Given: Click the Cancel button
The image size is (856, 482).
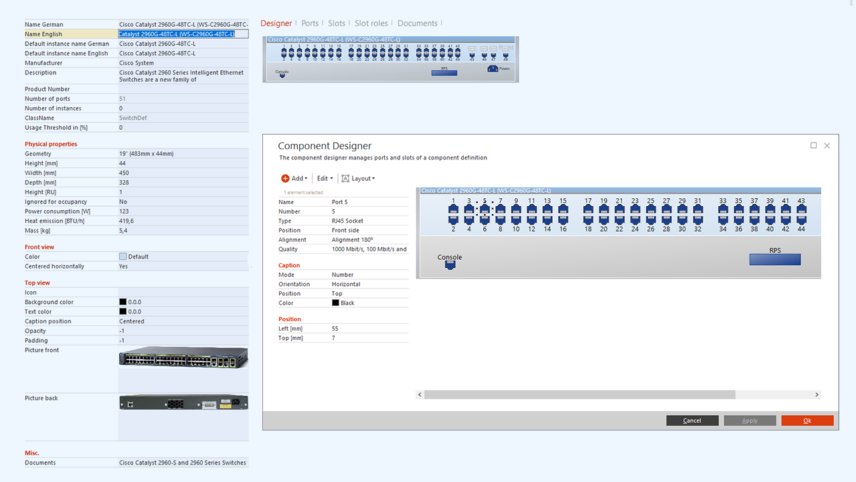Looking at the screenshot, I should 692,421.
